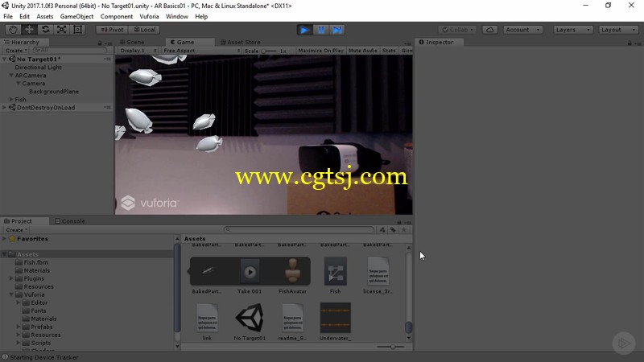This screenshot has width=644, height=362.
Task: Select the No Target01 scene asset
Action: (250, 322)
